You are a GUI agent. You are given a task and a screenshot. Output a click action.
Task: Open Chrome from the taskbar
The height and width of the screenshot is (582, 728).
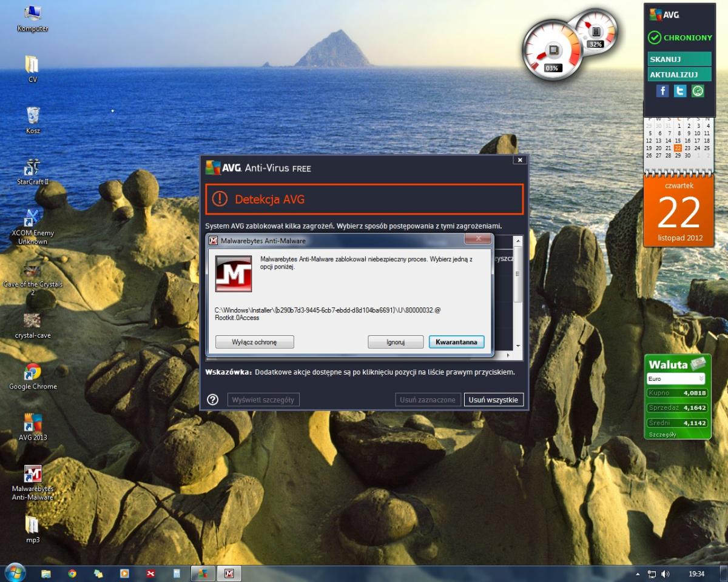[72, 573]
